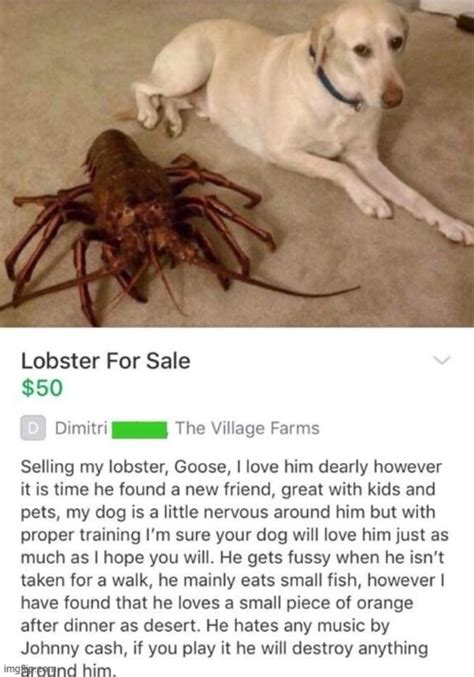Click the line starting 'proper training I'm sure'

pyautogui.click(x=235, y=535)
